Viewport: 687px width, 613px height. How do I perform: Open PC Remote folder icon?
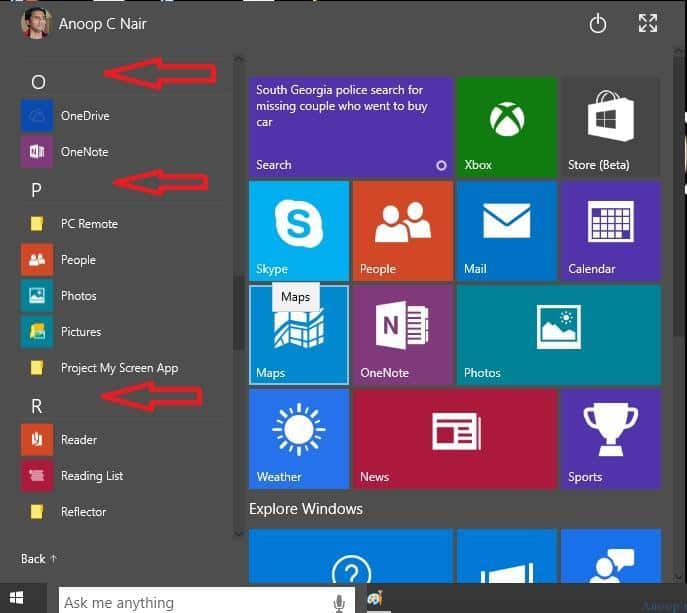click(37, 223)
